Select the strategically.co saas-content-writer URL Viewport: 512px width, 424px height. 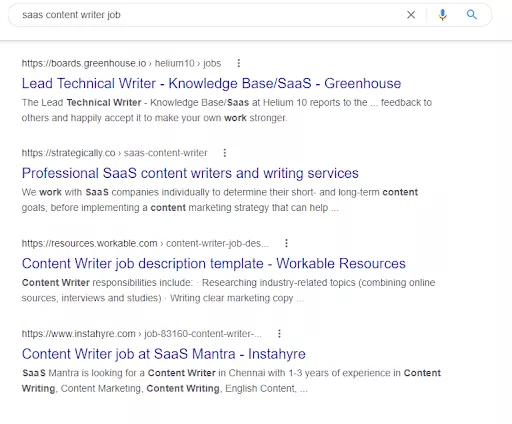click(x=114, y=153)
